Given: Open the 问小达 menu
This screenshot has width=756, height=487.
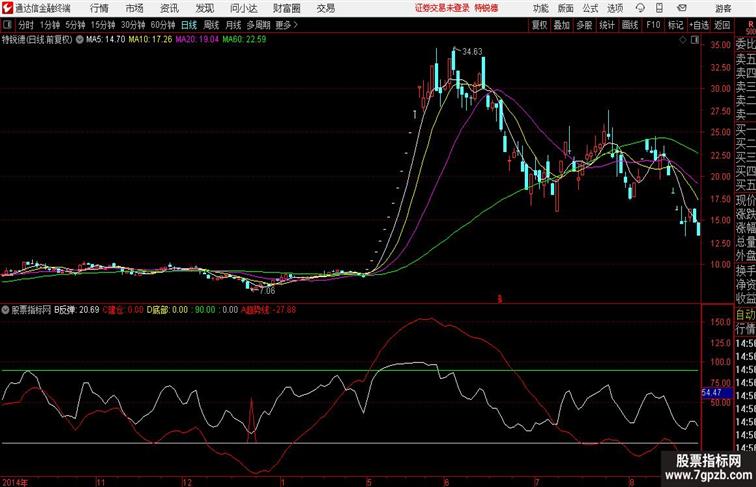Looking at the screenshot, I should [243, 8].
